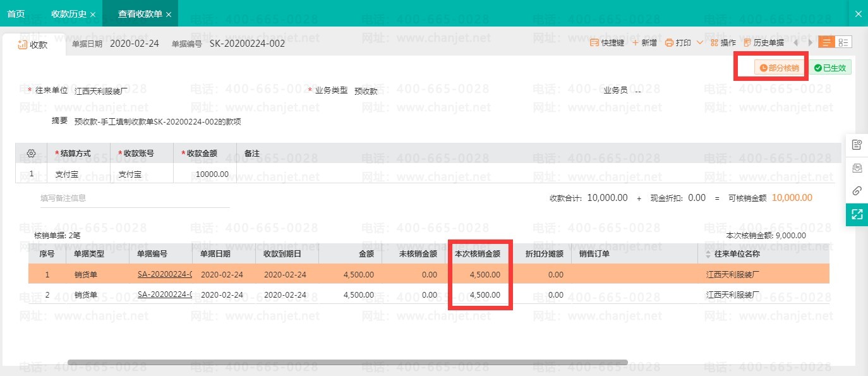Click 新增 to create a new receipt
868x376 pixels.
pos(644,43)
